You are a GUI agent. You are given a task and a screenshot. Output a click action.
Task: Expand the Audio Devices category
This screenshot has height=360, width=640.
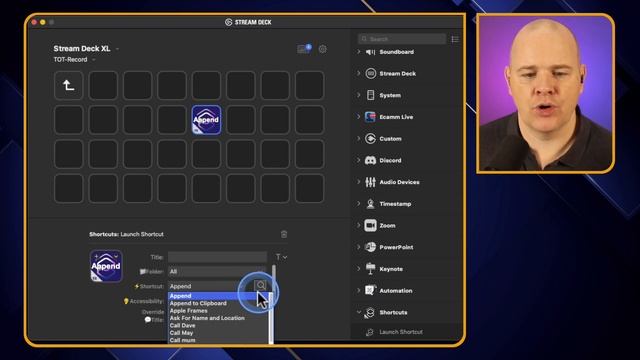click(x=359, y=182)
